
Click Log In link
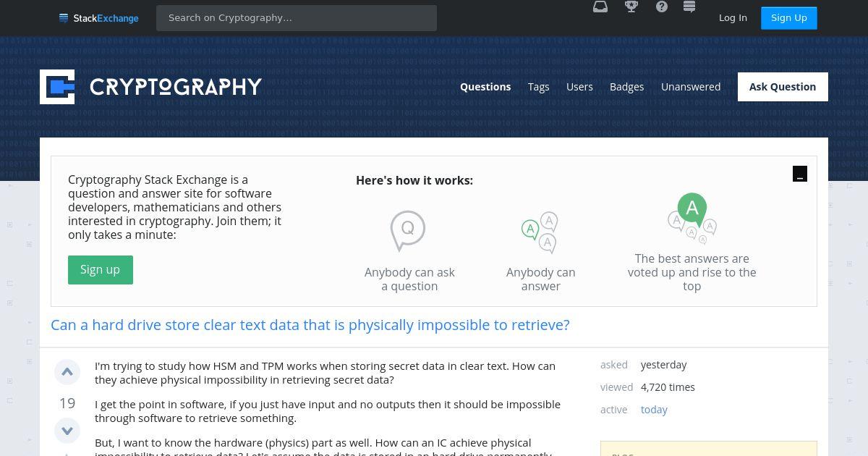click(x=733, y=18)
